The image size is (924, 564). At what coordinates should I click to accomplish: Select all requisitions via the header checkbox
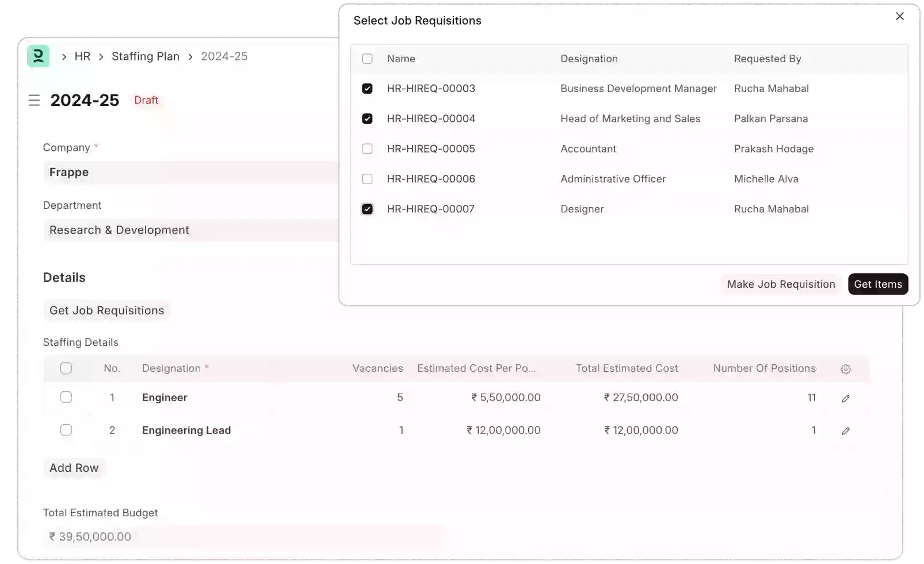tap(367, 59)
